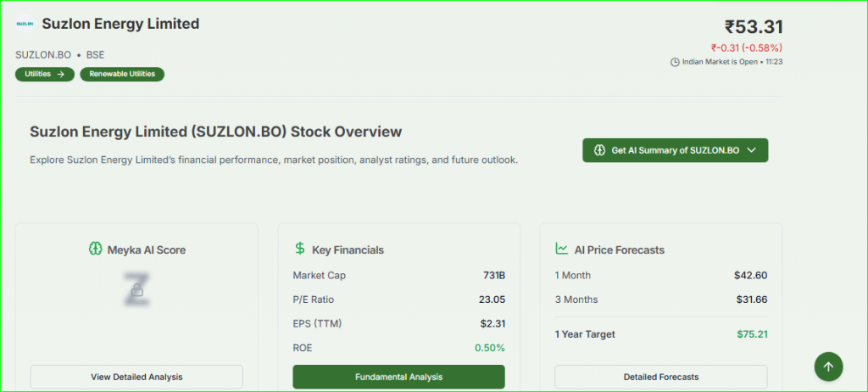Select the Market Cap 731B row
868x392 pixels.
pyautogui.click(x=398, y=275)
